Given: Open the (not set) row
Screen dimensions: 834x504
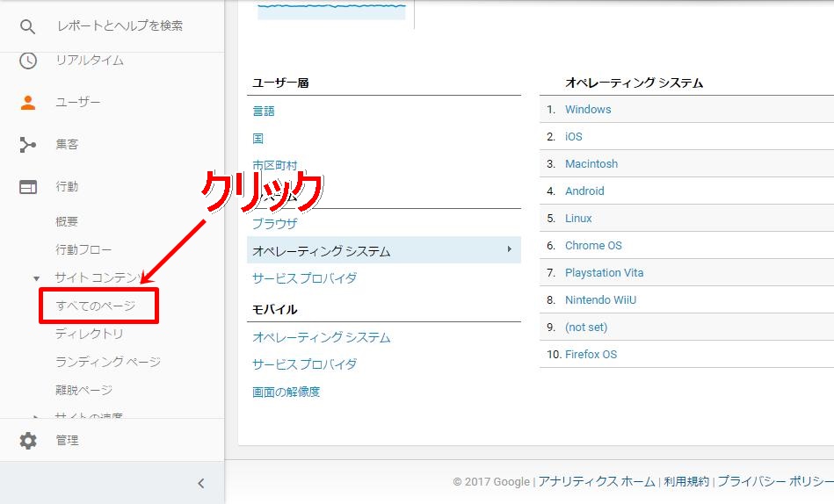Looking at the screenshot, I should coord(586,327).
